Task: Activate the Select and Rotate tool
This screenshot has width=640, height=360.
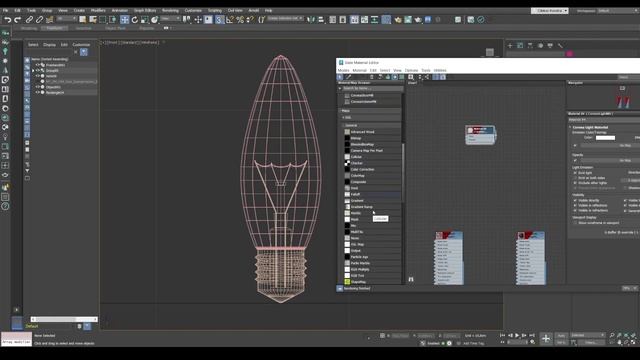Action: tap(135, 20)
